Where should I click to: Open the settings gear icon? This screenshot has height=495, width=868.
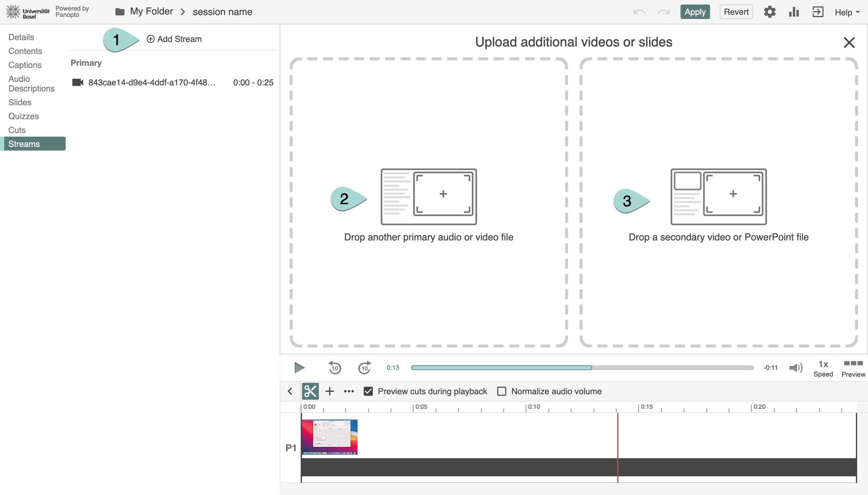pos(769,12)
